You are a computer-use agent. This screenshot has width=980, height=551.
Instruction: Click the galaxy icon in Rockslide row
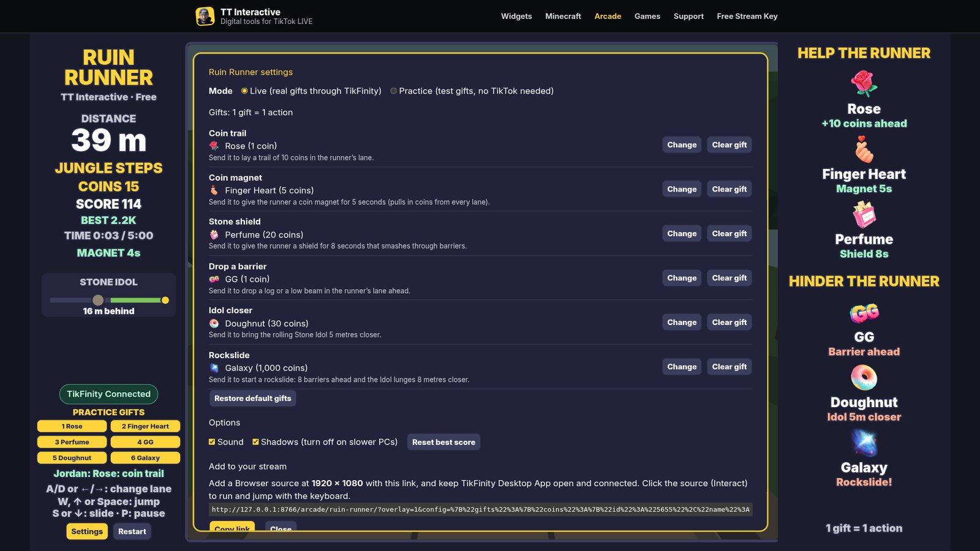[214, 368]
